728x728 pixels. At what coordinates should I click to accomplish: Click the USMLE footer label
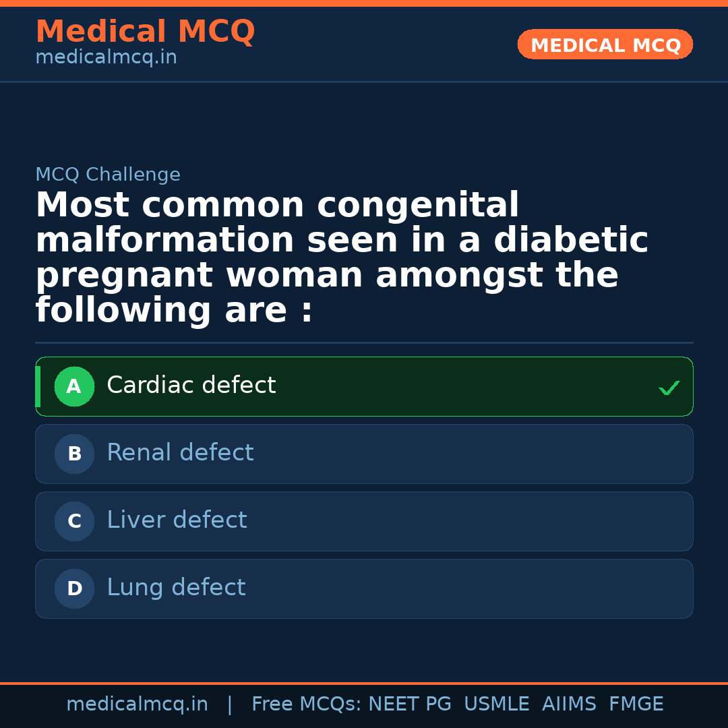pyautogui.click(x=496, y=704)
